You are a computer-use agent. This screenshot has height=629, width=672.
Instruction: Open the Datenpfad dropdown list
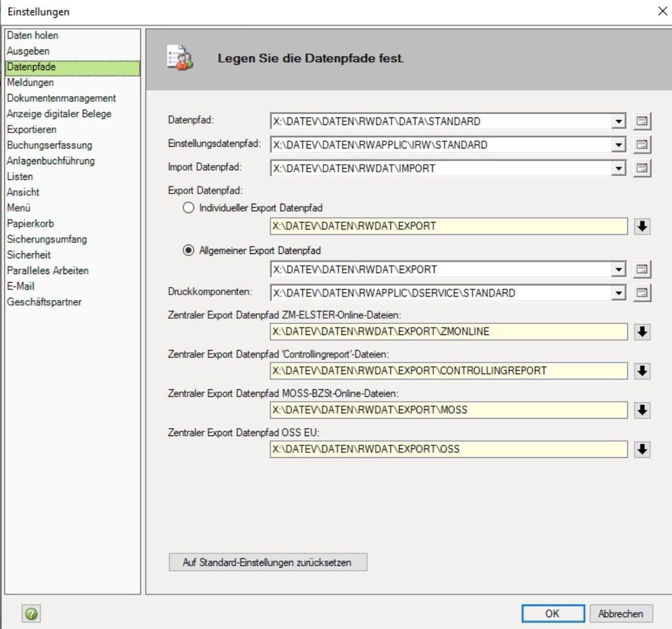(x=618, y=122)
